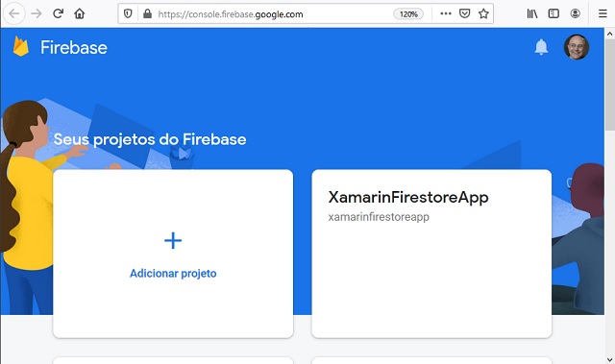Click the Firebase flame logo
This screenshot has height=364, width=615.
coord(21,47)
